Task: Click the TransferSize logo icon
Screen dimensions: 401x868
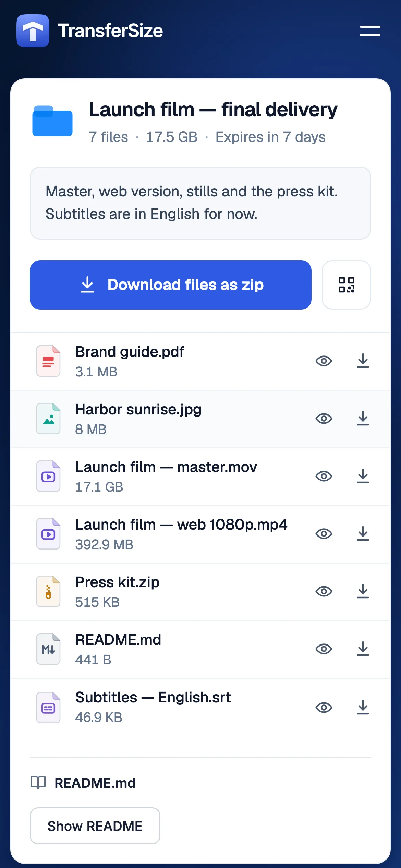Action: (x=33, y=31)
